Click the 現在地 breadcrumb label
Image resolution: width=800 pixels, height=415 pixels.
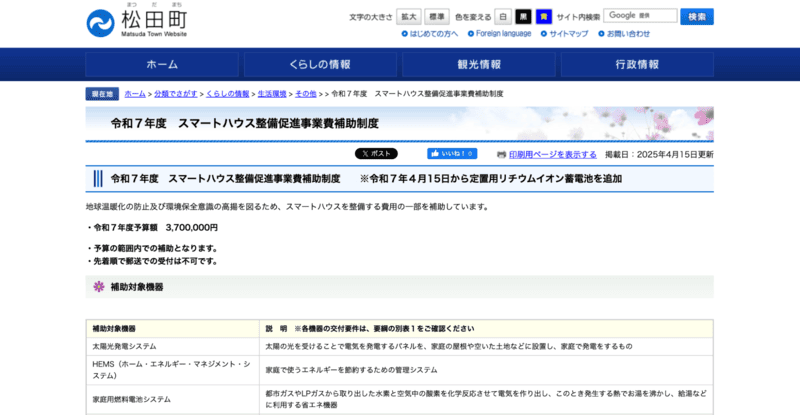click(x=102, y=94)
